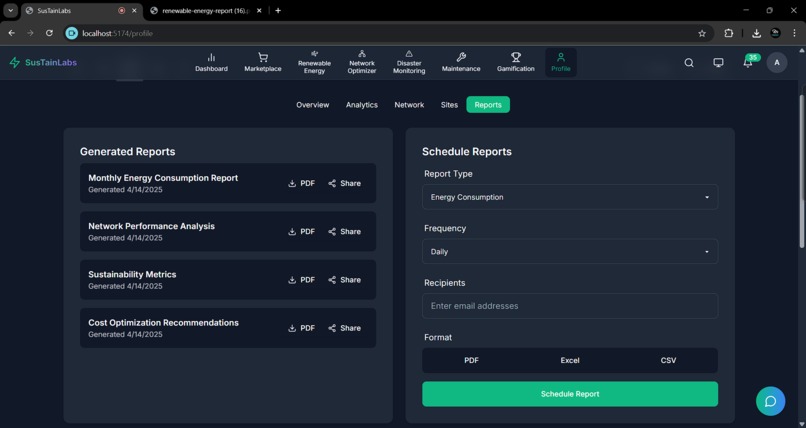Switch to the Analytics tab
The width and height of the screenshot is (806, 428).
pos(362,105)
